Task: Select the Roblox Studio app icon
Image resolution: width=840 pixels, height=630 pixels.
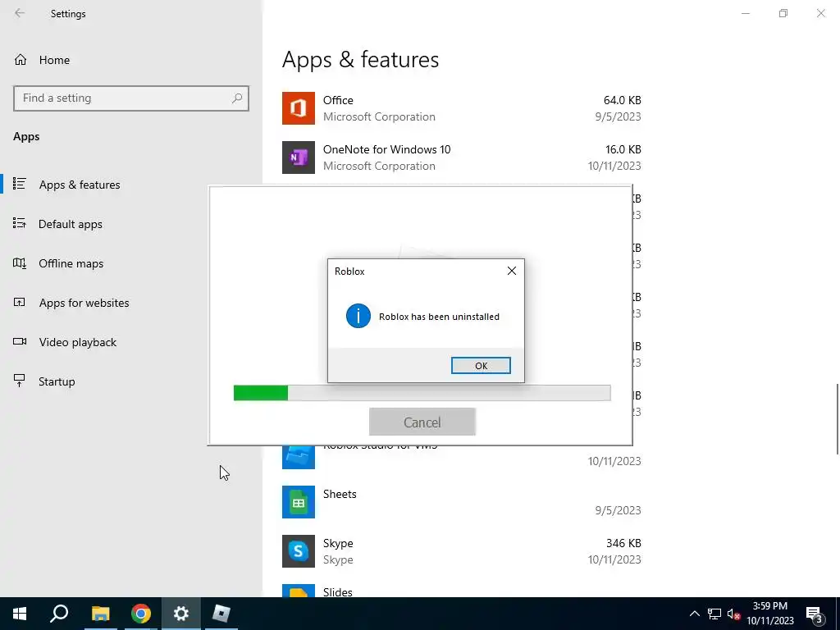Action: tap(299, 456)
